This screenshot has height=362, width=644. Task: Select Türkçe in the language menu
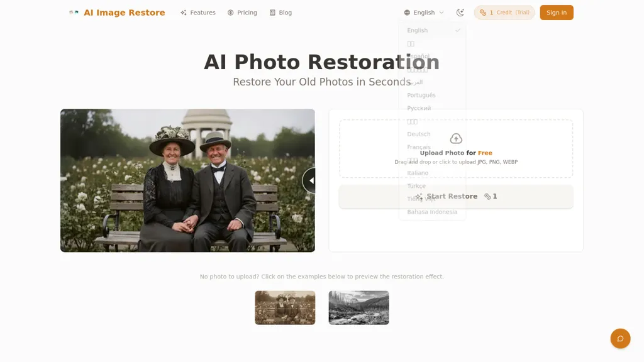[433, 186]
